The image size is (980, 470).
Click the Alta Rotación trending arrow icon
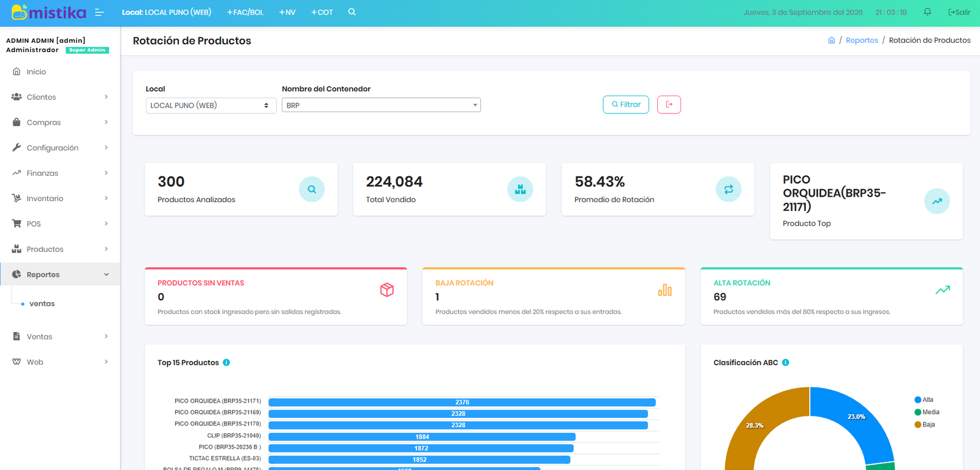tap(943, 290)
